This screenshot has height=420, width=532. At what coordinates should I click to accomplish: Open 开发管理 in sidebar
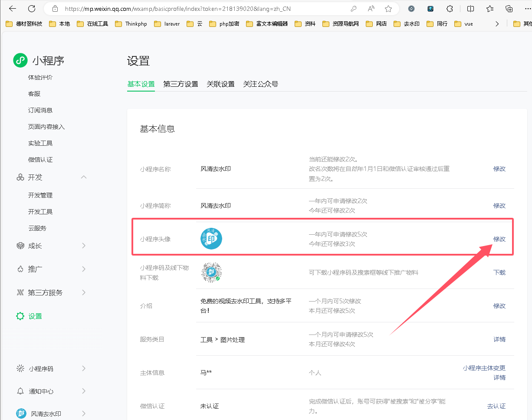pyautogui.click(x=40, y=195)
